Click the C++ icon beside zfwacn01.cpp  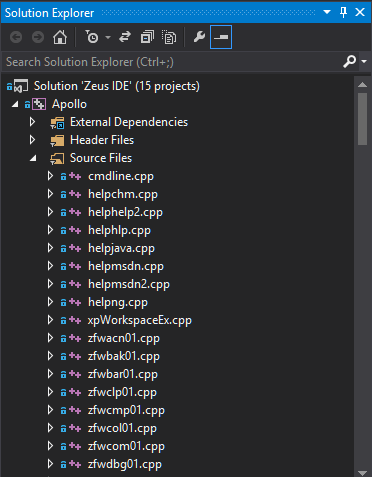pyautogui.click(x=75, y=338)
